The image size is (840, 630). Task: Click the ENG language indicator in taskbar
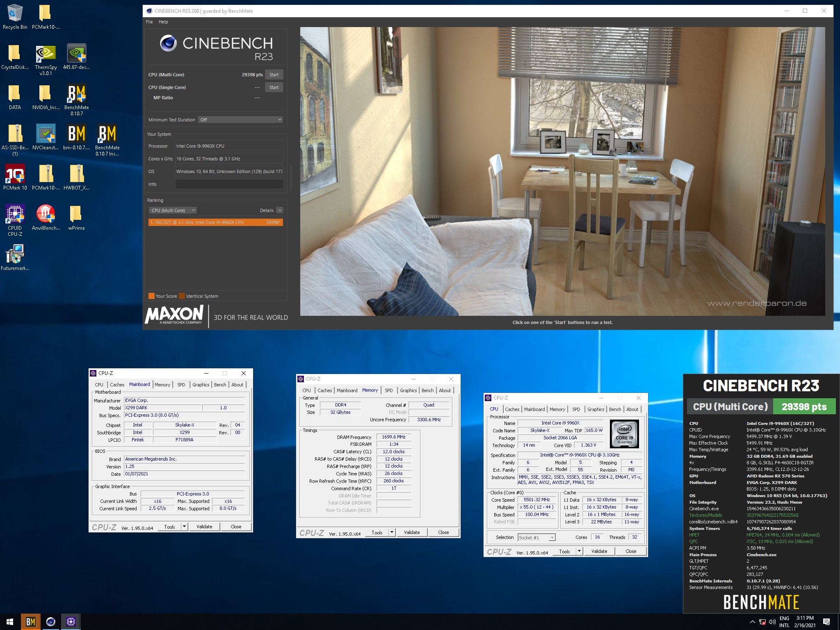[784, 619]
